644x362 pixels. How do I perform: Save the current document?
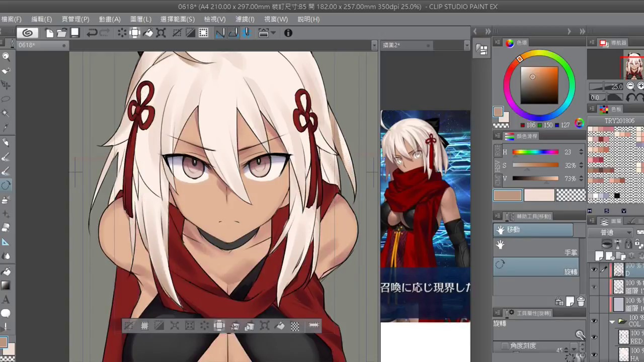(75, 33)
